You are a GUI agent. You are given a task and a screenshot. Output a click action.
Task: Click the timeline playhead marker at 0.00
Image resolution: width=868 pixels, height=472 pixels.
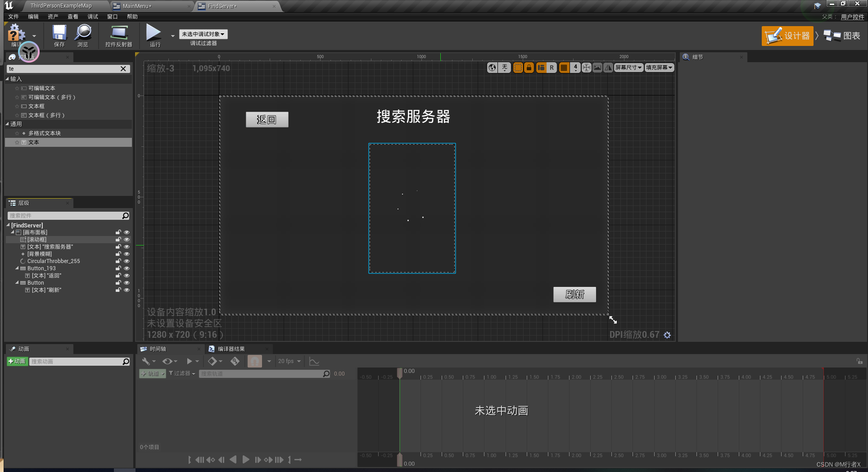pos(399,373)
